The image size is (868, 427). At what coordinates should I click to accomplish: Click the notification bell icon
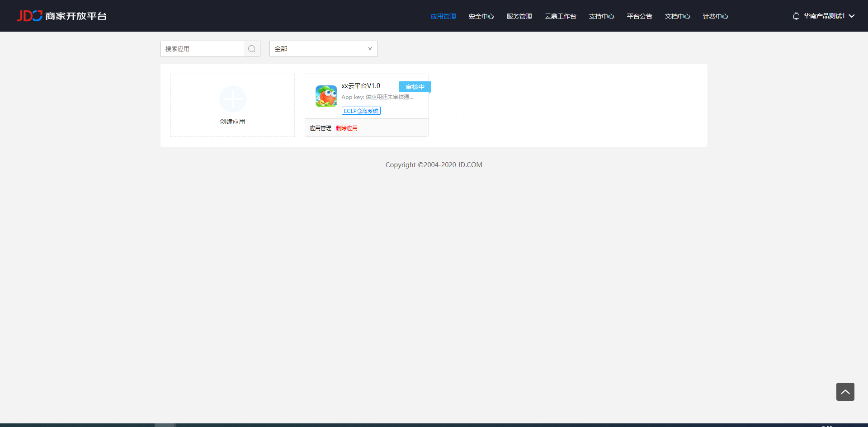coord(796,16)
